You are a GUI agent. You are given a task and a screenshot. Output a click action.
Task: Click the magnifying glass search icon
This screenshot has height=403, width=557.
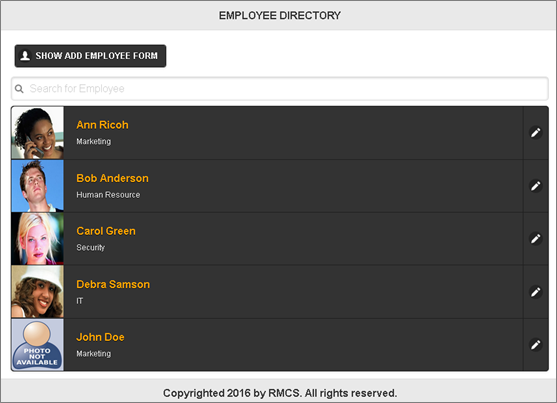point(20,88)
